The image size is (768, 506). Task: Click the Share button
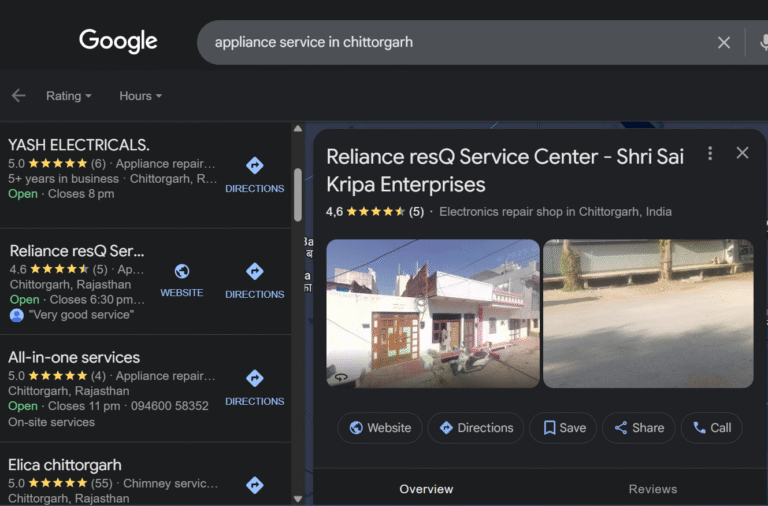pos(639,428)
